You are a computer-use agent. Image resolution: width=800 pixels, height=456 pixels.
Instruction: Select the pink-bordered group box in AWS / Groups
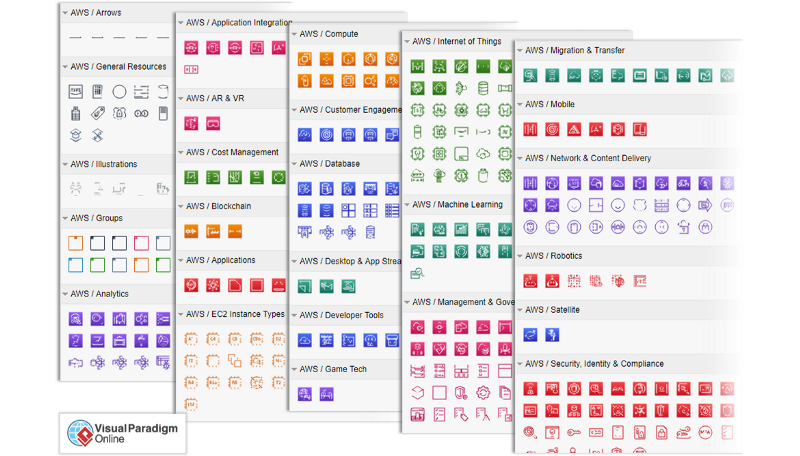141,243
